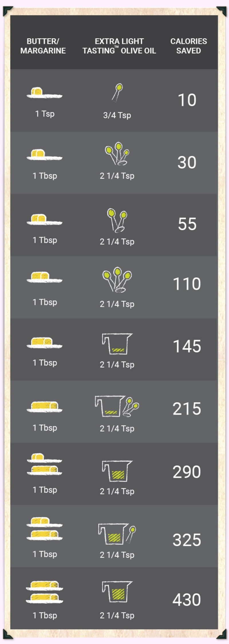Viewport: 229px width, 644px height.
Task: Click the 290 calories saved number
Action: (187, 472)
